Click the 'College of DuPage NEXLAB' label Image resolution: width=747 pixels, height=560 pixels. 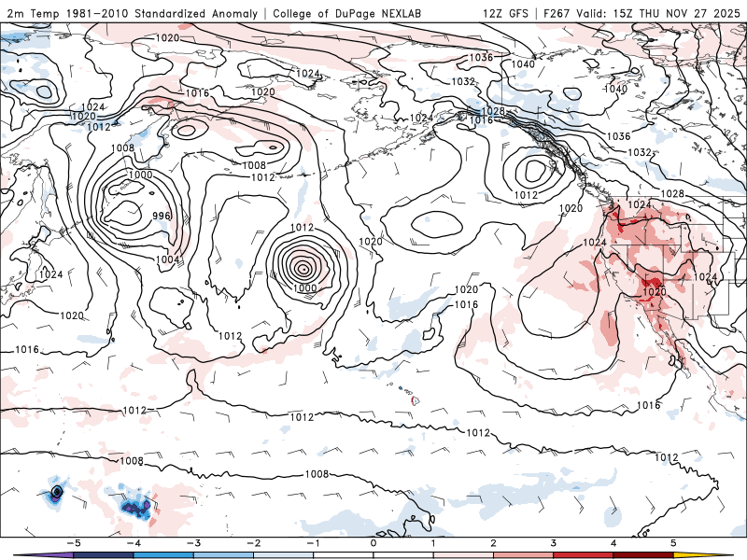346,13
